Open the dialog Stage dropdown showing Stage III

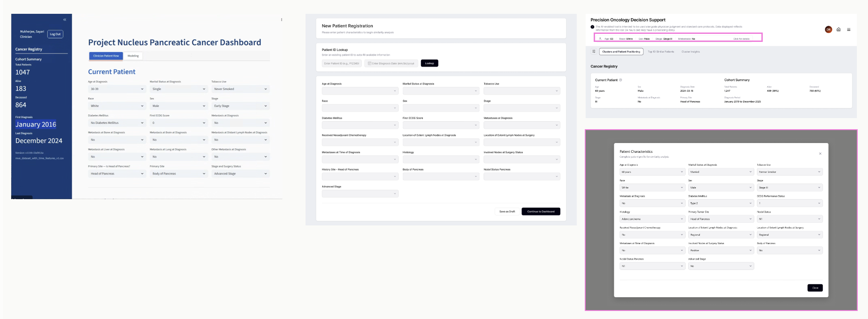click(789, 188)
